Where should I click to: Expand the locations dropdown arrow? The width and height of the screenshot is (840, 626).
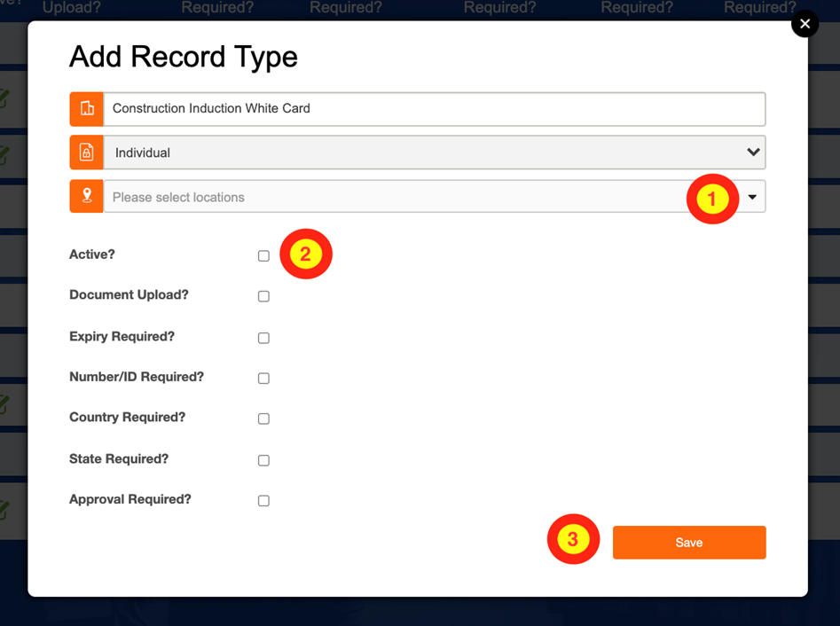pyautogui.click(x=752, y=197)
